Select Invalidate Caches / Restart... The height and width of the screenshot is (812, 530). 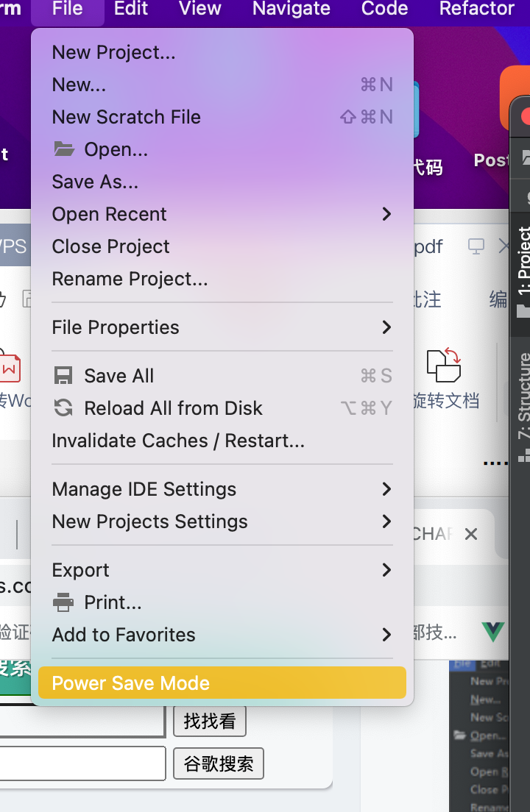click(178, 441)
